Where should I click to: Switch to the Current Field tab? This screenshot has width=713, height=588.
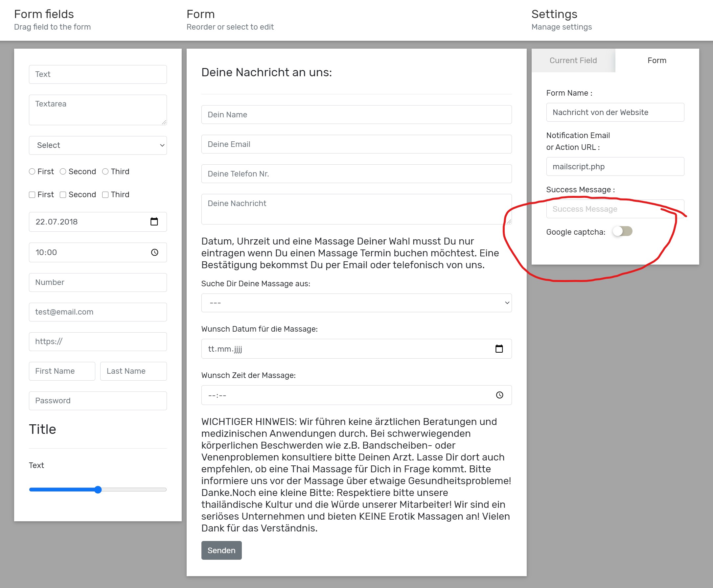click(x=573, y=60)
